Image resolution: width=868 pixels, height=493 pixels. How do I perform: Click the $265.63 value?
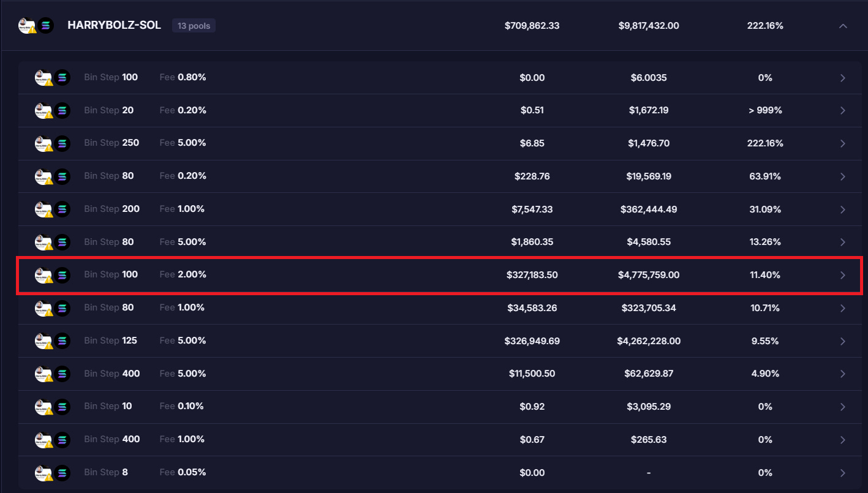[x=649, y=440]
